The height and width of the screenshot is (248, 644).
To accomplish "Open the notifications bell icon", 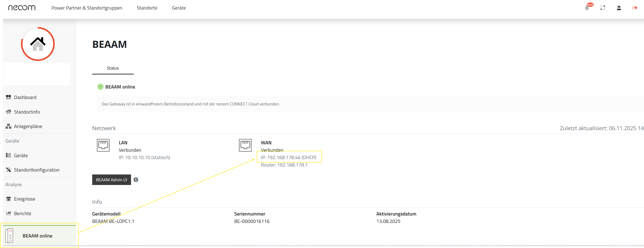I will [x=587, y=8].
